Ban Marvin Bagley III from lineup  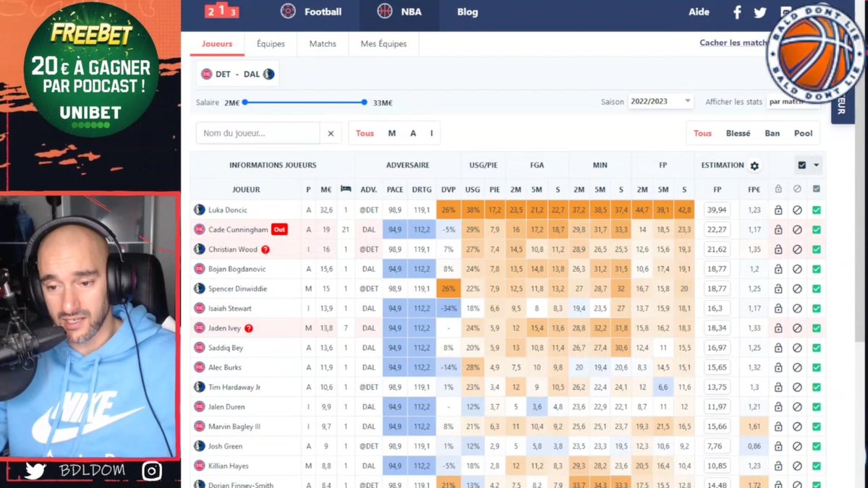pos(797,427)
